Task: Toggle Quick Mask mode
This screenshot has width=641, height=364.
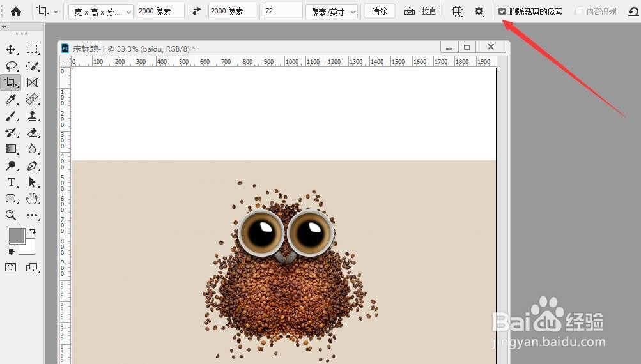Action: 11,267
